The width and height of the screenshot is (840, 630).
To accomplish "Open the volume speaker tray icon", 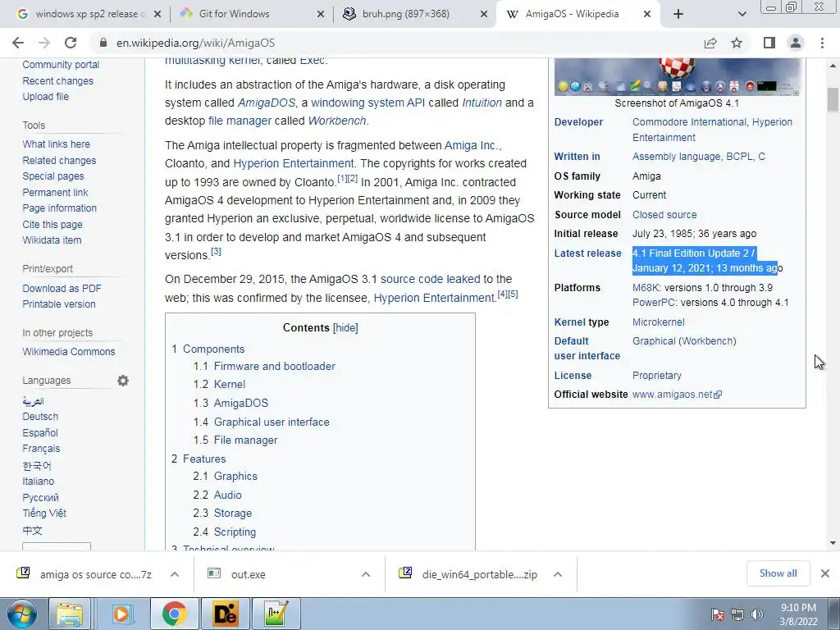I will click(x=757, y=614).
